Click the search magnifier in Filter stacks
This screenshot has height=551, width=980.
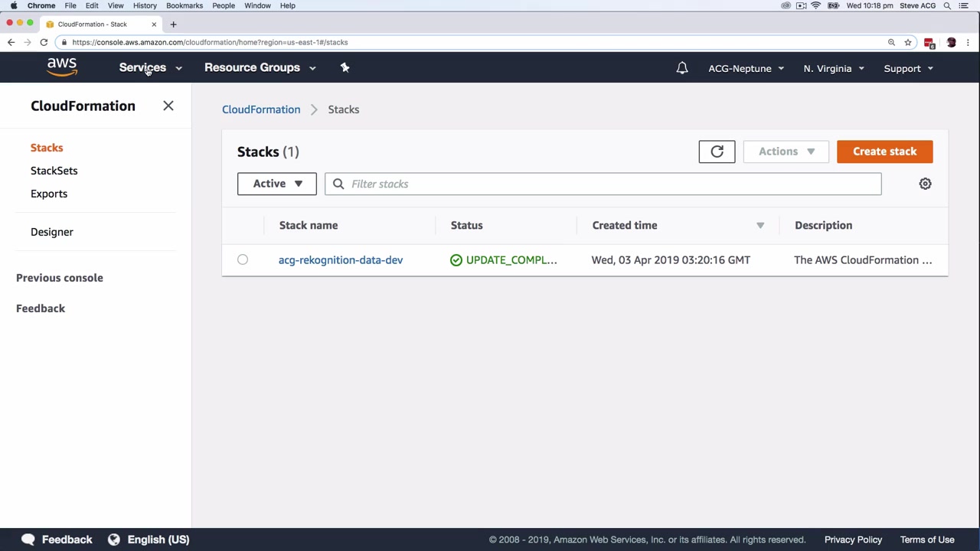(x=338, y=184)
